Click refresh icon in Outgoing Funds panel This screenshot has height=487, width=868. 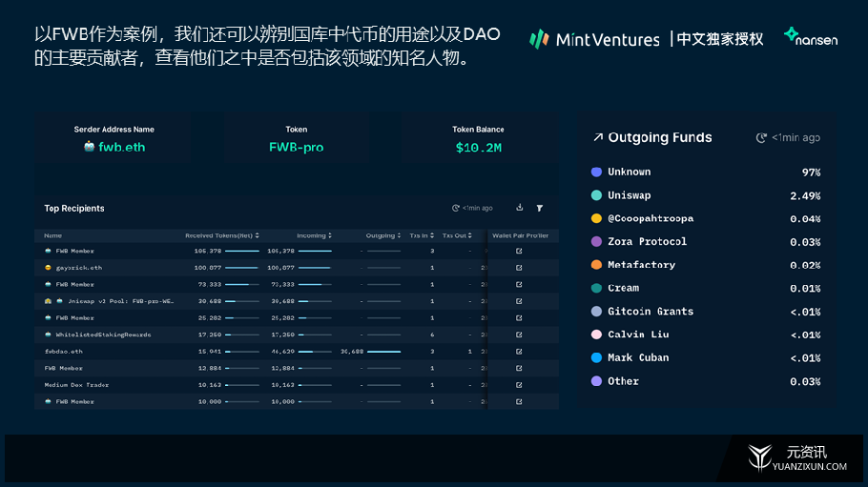tap(762, 138)
